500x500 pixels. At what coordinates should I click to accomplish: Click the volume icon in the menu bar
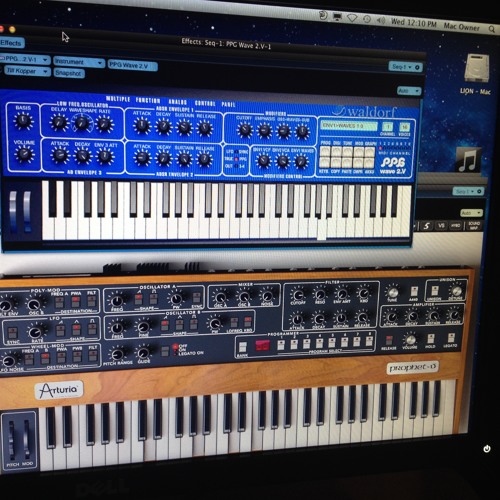pos(380,21)
